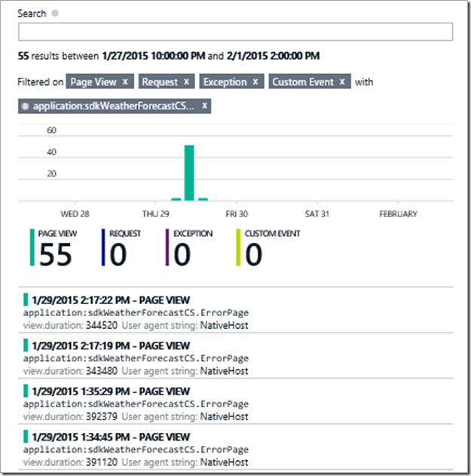Toggle the Exception count tile

(x=188, y=249)
